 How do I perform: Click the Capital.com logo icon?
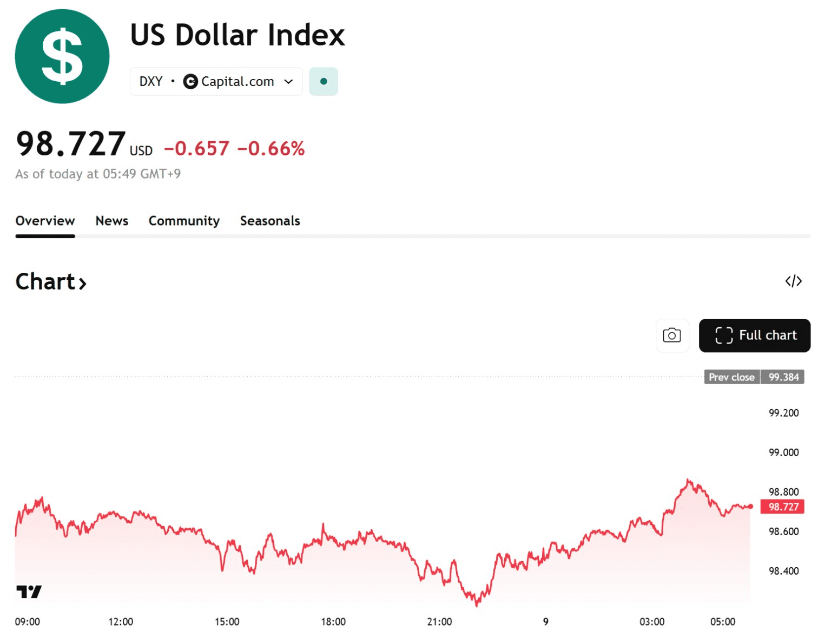(190, 82)
